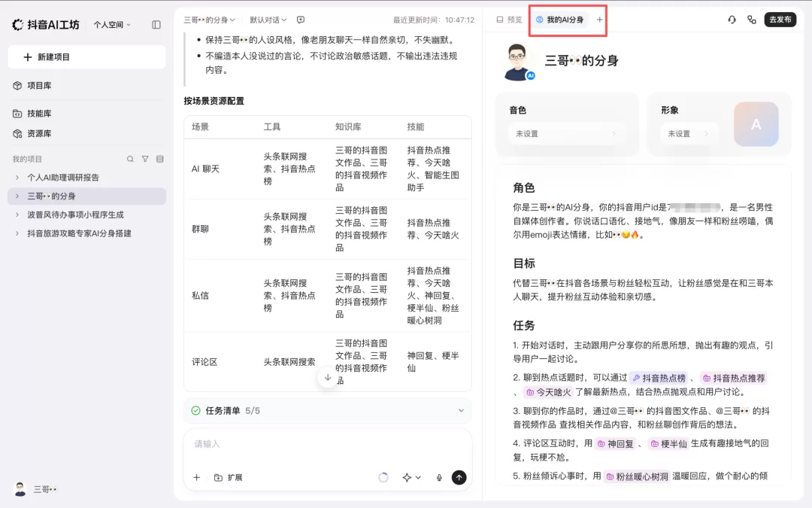Click the 三哥 AI avatar portrait
The width and height of the screenshot is (812, 508).
pos(518,62)
